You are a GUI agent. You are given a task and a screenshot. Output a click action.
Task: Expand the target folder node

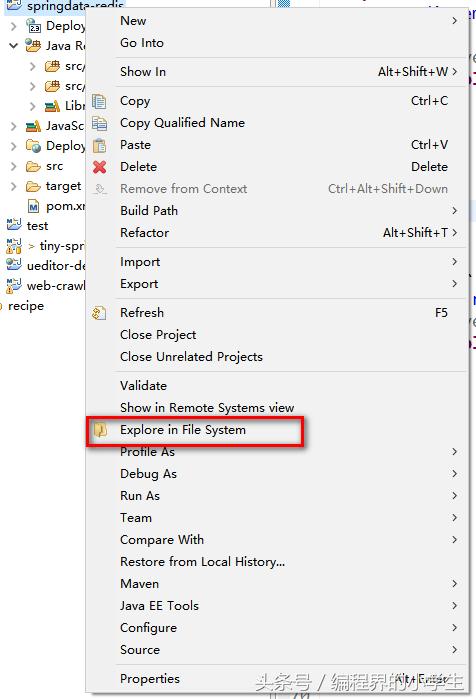click(13, 186)
